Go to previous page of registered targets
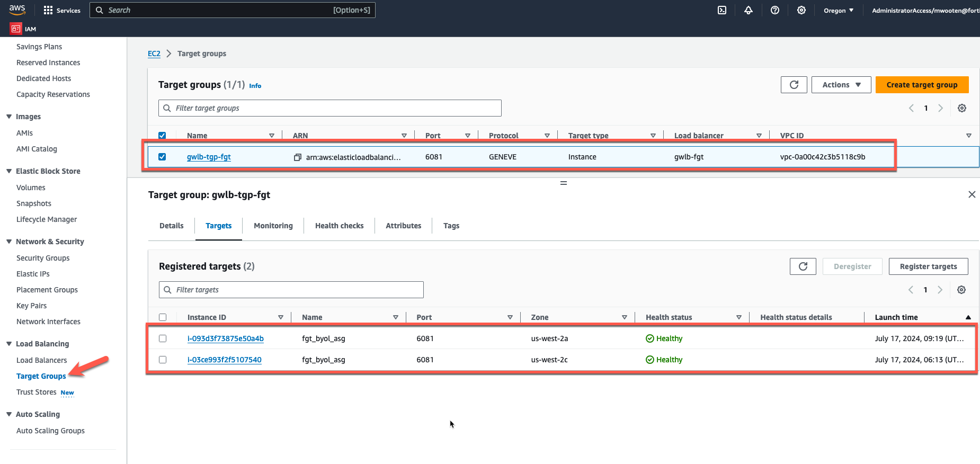Viewport: 980px width, 464px height. click(x=911, y=290)
